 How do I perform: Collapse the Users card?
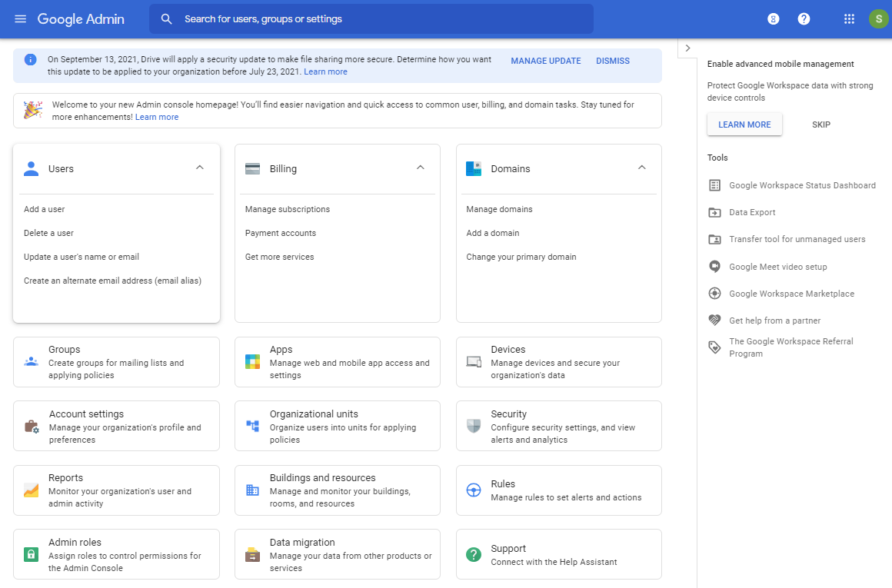(x=200, y=168)
